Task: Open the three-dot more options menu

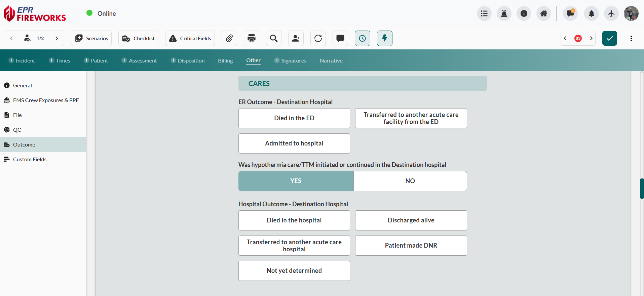Action: tap(631, 38)
